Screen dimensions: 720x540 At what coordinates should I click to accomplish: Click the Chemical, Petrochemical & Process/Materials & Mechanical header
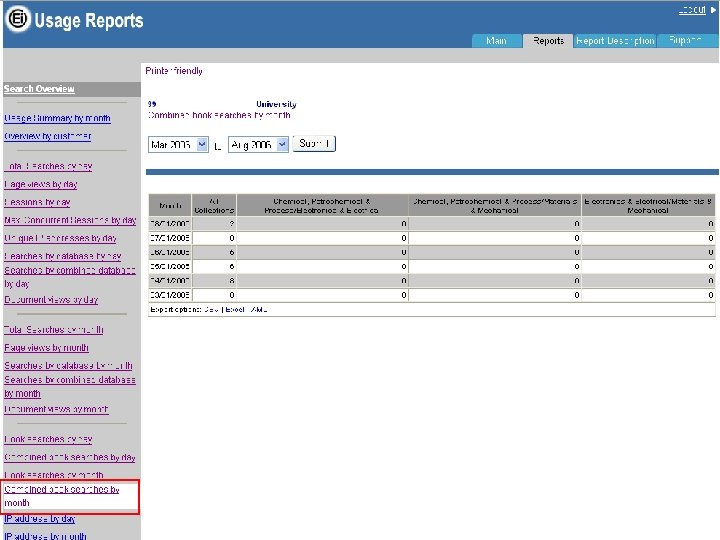[495, 205]
